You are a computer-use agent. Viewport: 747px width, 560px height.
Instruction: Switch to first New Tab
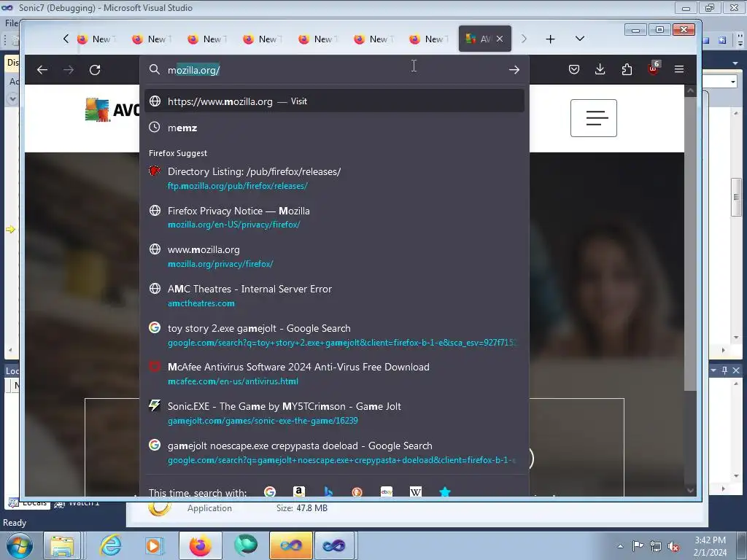coord(96,39)
